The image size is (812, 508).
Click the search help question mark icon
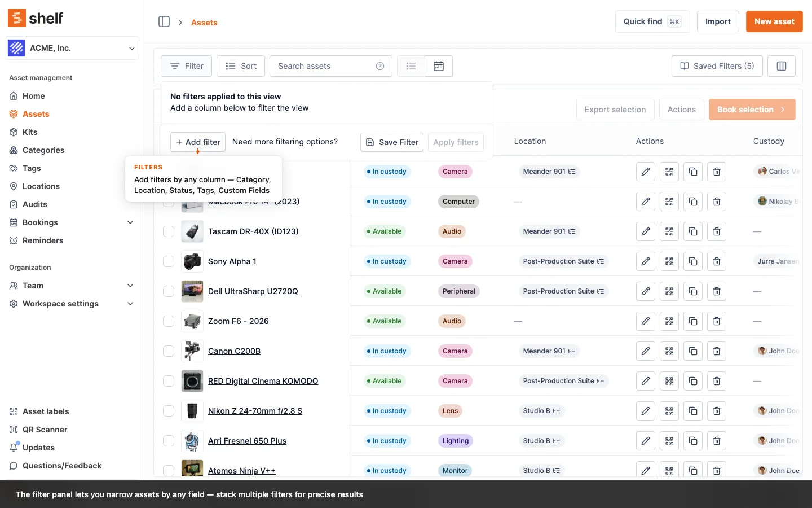click(380, 66)
